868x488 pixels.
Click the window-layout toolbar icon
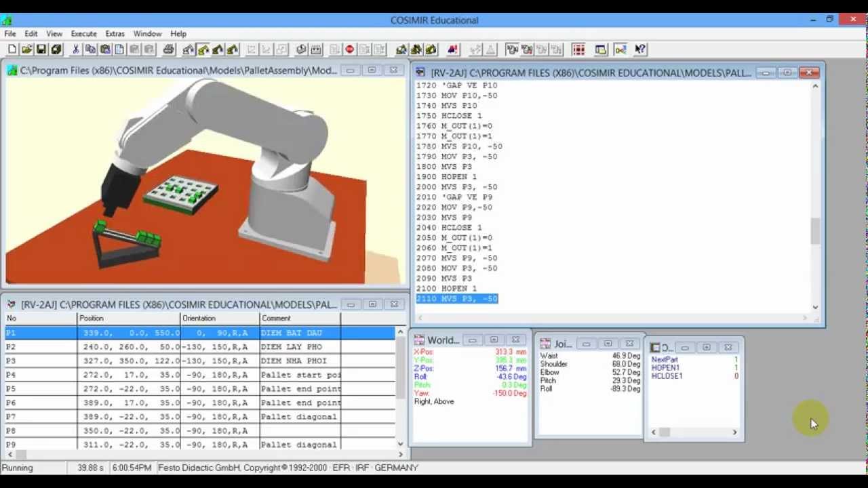[x=601, y=49]
